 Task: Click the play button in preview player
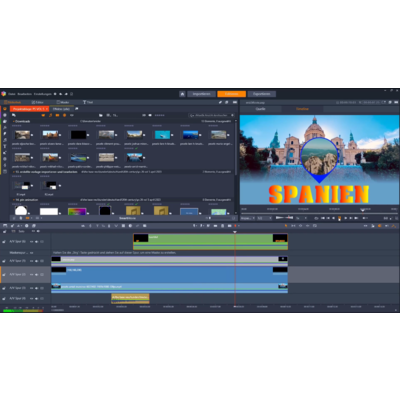point(340,218)
